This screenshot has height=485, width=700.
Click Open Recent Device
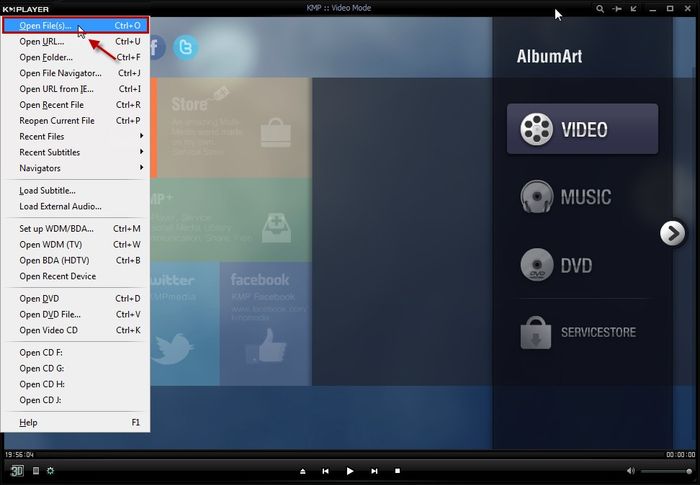pos(75,276)
